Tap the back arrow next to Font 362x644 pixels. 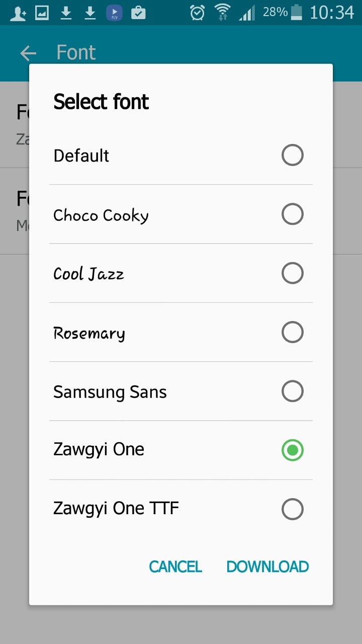29,53
